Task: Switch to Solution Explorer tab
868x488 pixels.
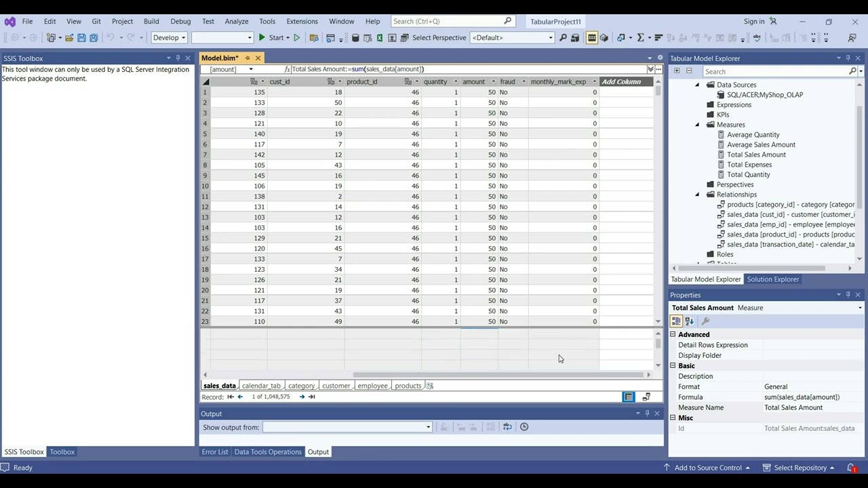Action: (x=773, y=279)
